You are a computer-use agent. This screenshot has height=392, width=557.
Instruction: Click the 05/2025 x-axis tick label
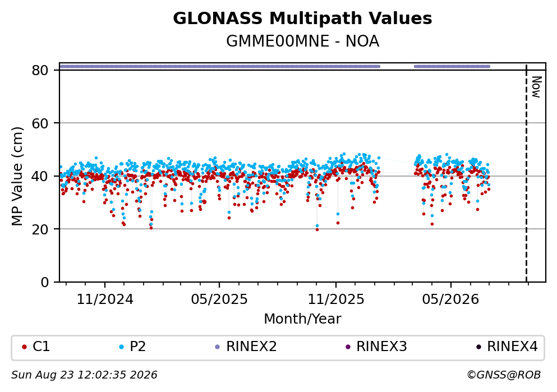[219, 299]
